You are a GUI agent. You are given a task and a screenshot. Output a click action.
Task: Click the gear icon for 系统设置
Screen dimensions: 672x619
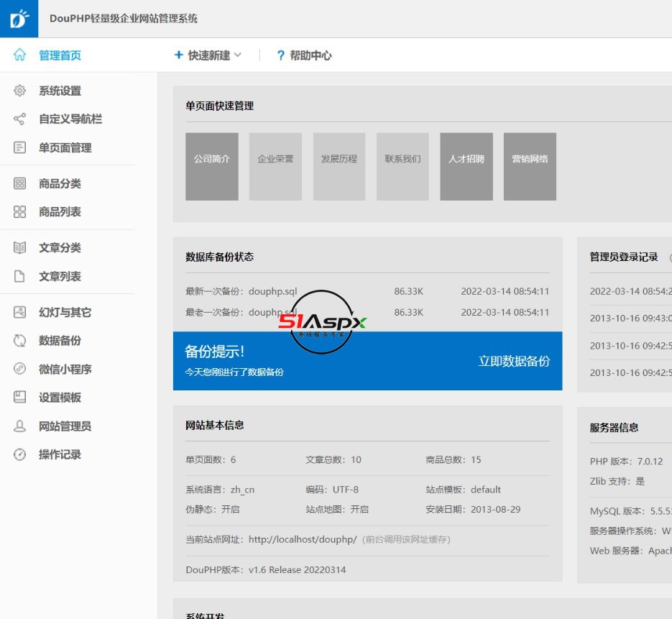(x=20, y=91)
